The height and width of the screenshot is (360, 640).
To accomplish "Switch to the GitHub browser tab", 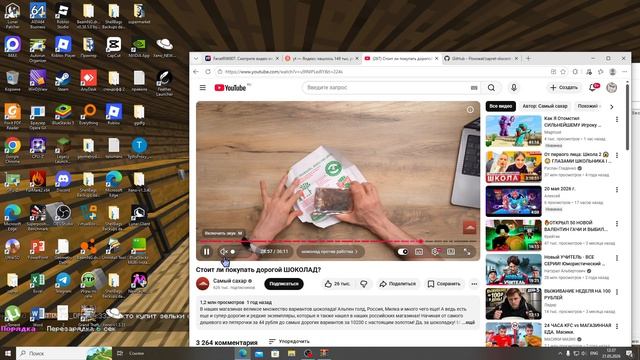I will (x=481, y=58).
